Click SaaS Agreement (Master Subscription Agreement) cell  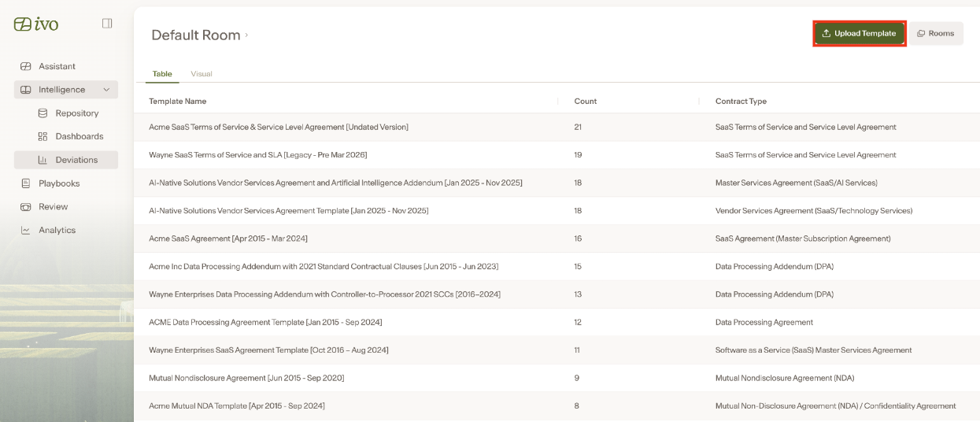pyautogui.click(x=803, y=239)
